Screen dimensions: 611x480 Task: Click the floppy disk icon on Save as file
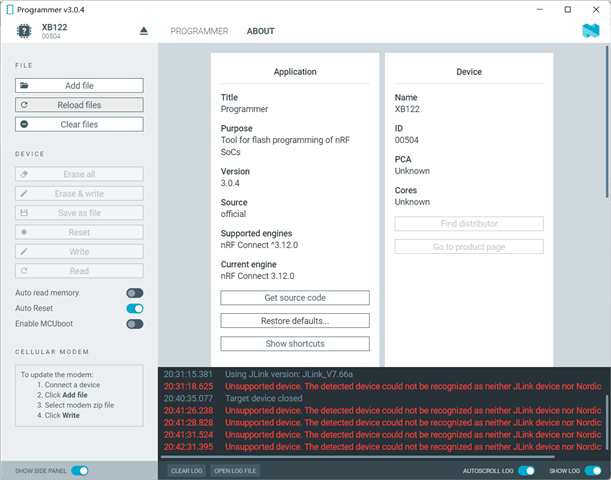[x=24, y=213]
